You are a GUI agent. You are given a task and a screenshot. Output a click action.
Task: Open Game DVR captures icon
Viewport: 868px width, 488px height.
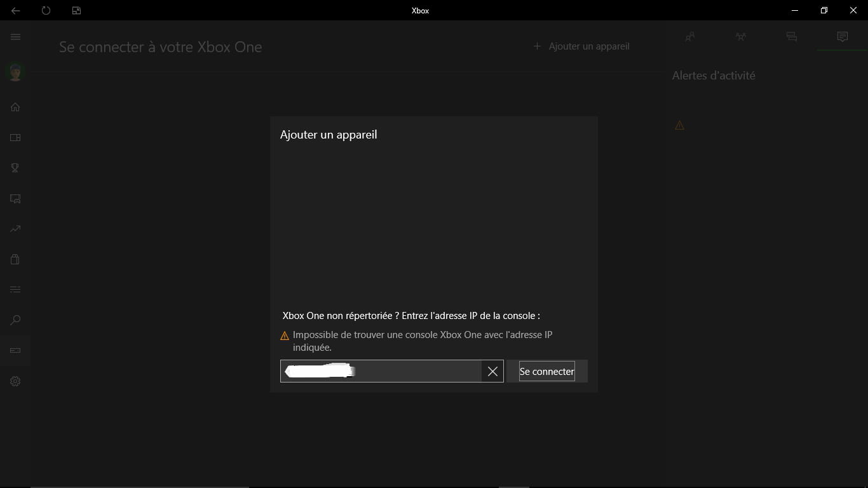point(15,198)
